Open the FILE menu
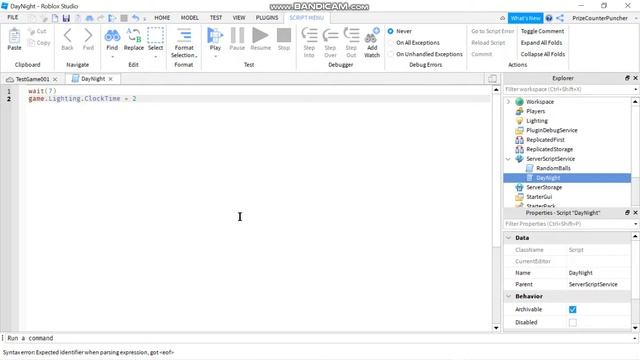This screenshot has width=640, height=360. (13, 18)
